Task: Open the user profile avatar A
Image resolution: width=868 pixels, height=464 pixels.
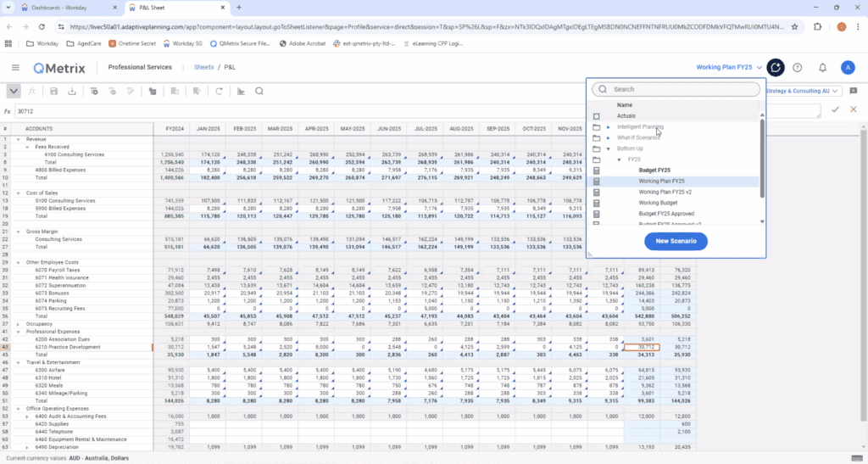Action: 848,68
